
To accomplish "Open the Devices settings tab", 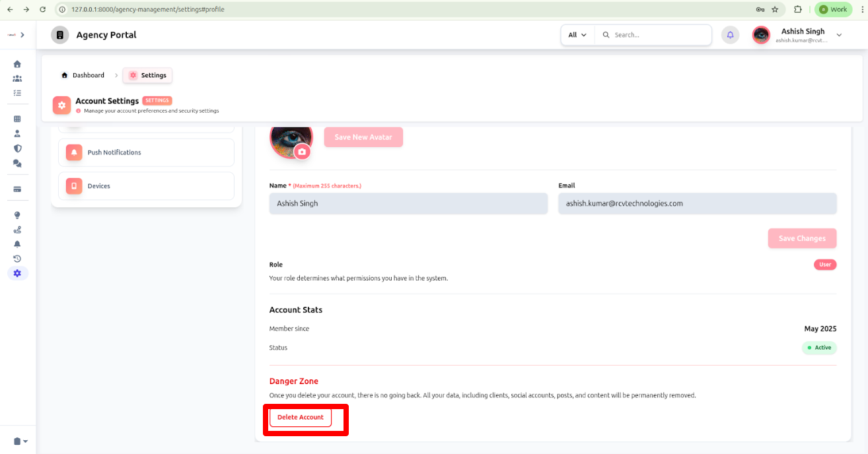I will 146,186.
